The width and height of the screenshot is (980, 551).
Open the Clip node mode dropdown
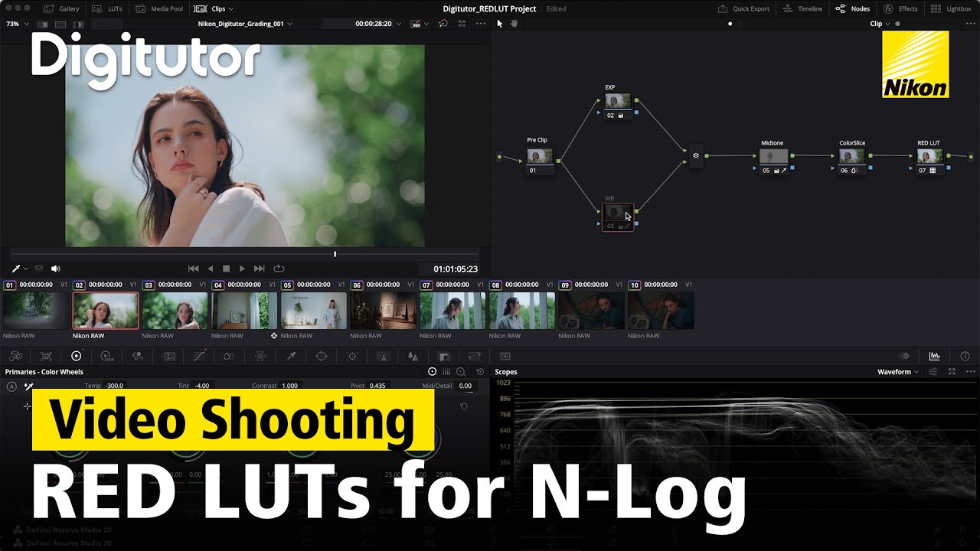(880, 24)
